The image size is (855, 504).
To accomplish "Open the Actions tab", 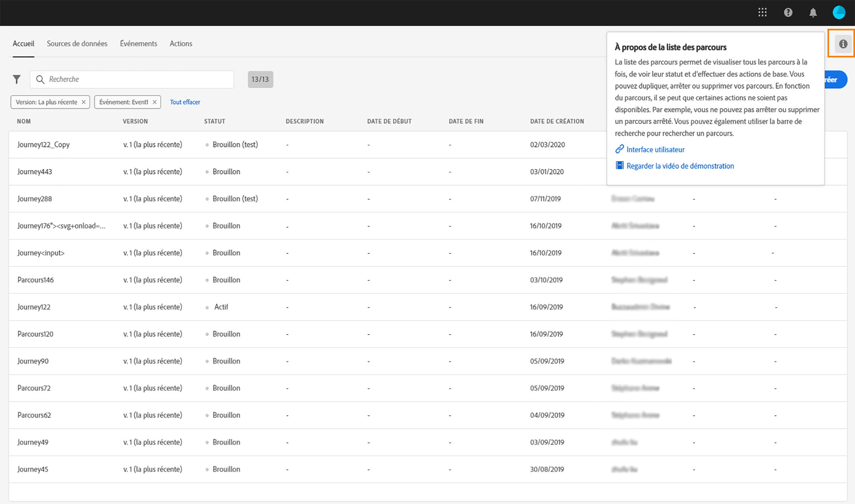I will click(x=181, y=43).
